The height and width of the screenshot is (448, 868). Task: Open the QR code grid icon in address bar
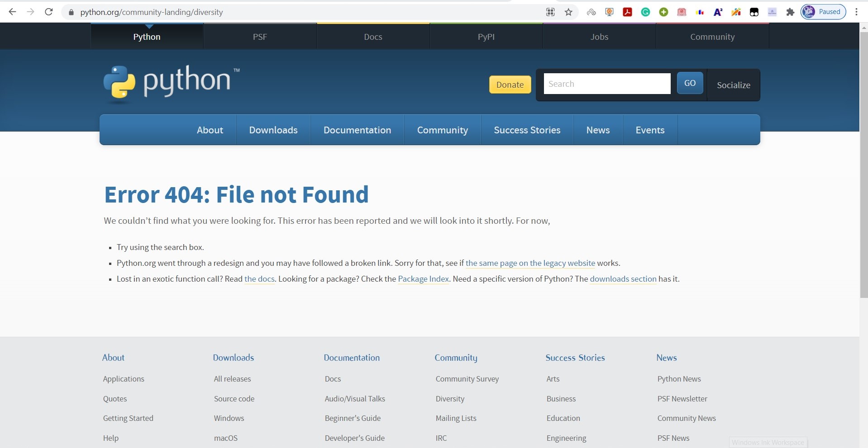click(550, 12)
